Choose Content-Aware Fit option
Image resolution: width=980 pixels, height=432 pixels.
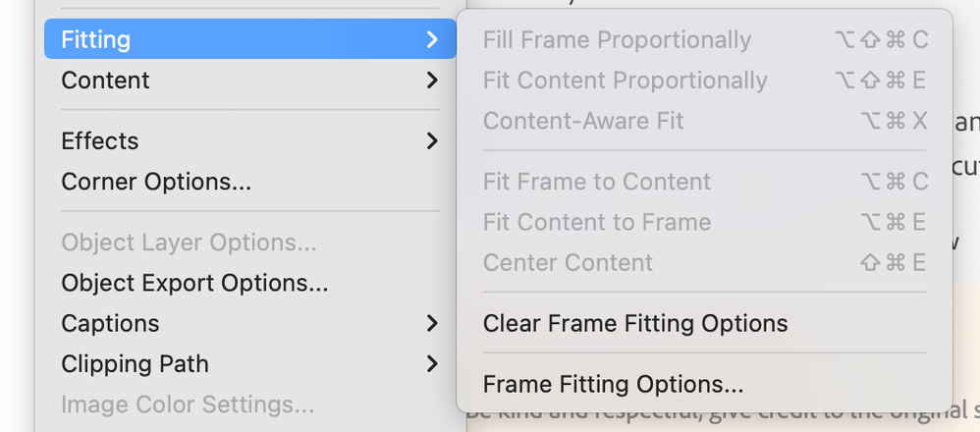pyautogui.click(x=582, y=122)
